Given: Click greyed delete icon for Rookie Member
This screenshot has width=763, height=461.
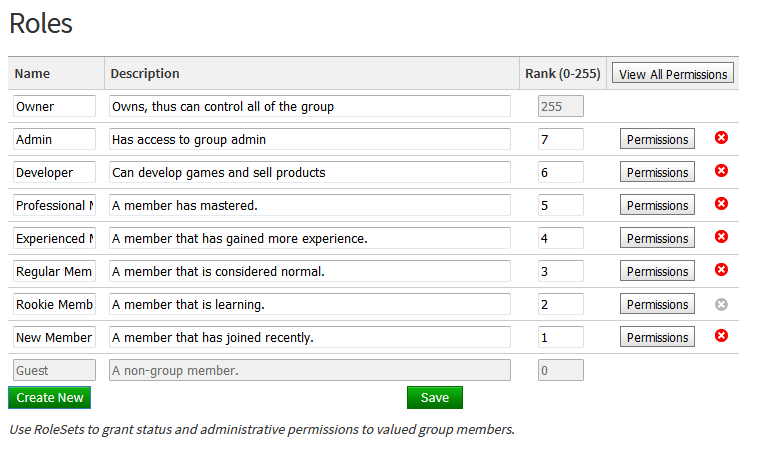Looking at the screenshot, I should 721,303.
